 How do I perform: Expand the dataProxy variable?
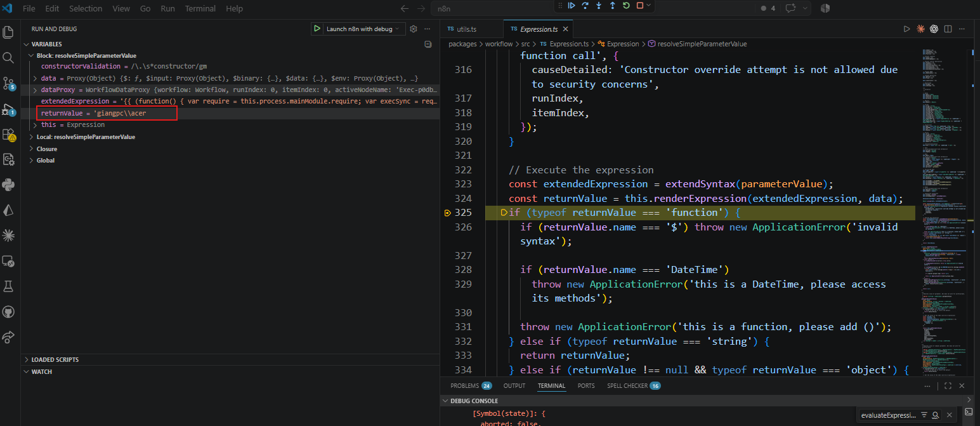(x=35, y=90)
